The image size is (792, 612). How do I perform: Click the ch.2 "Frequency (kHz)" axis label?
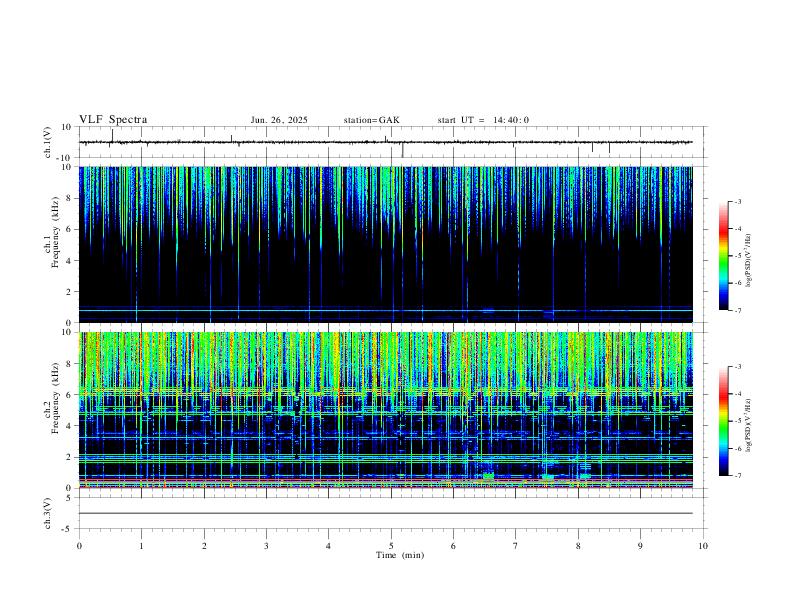(57, 396)
